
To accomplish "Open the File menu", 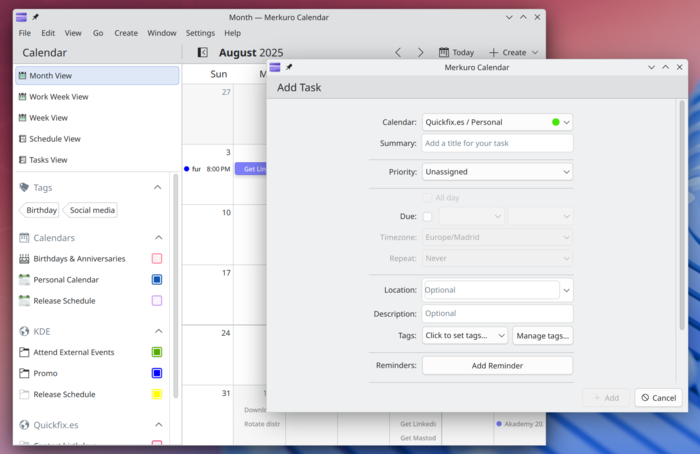I will (25, 33).
